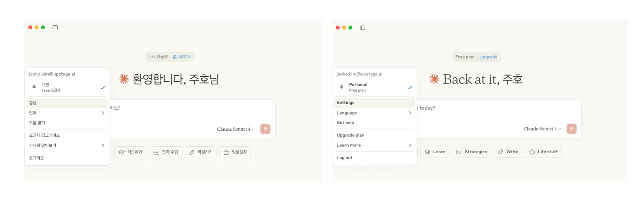Click the 무료 요금제 label
Image resolution: width=644 pixels, height=203 pixels.
tap(158, 57)
